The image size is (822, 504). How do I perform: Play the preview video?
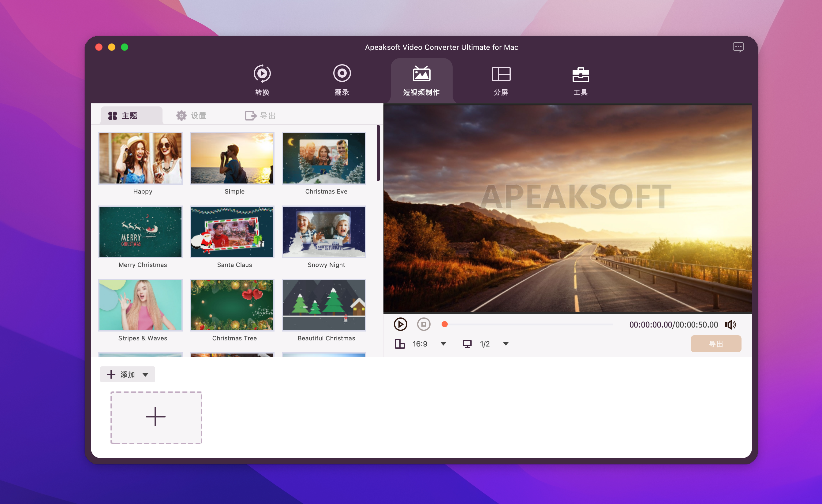(400, 324)
